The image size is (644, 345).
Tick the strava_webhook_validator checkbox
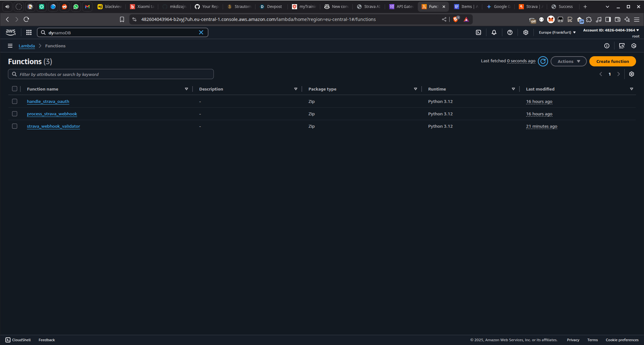[15, 126]
